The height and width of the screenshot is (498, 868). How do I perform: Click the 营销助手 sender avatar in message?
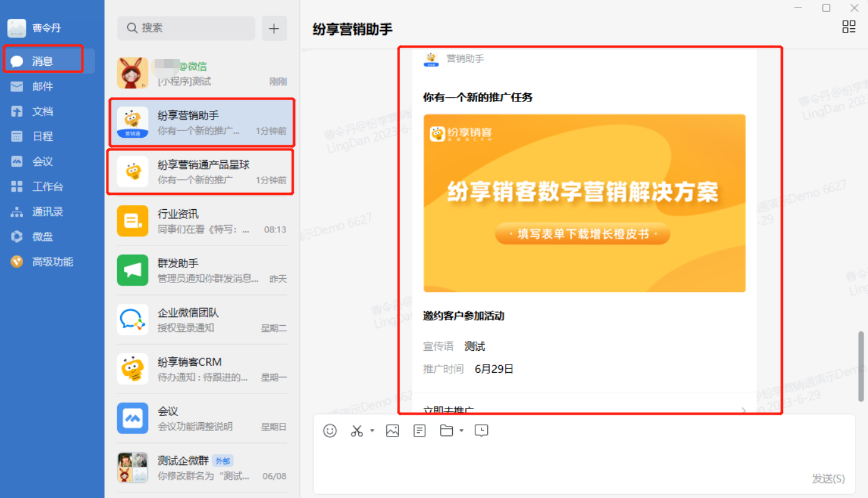(x=431, y=59)
